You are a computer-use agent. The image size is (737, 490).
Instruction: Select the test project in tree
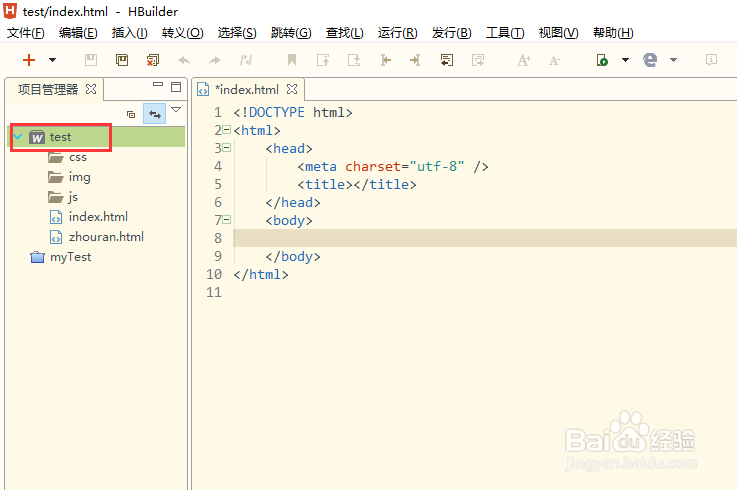coord(60,137)
